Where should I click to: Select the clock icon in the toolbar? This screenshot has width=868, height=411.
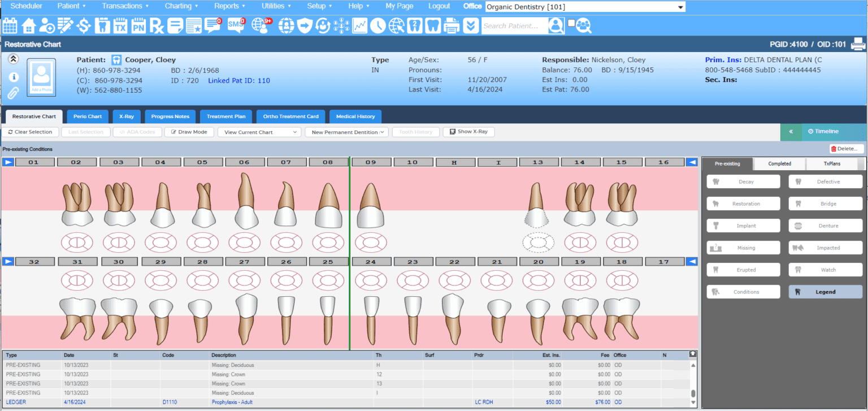[377, 25]
